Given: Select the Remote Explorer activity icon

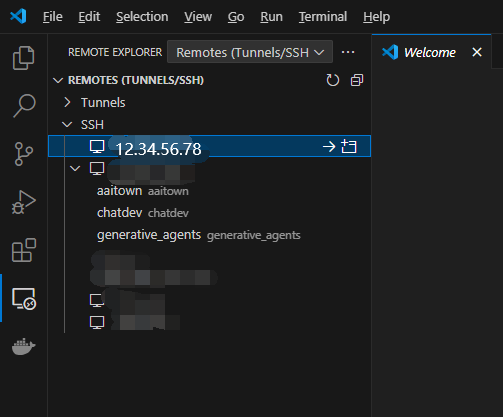Looking at the screenshot, I should click(24, 299).
